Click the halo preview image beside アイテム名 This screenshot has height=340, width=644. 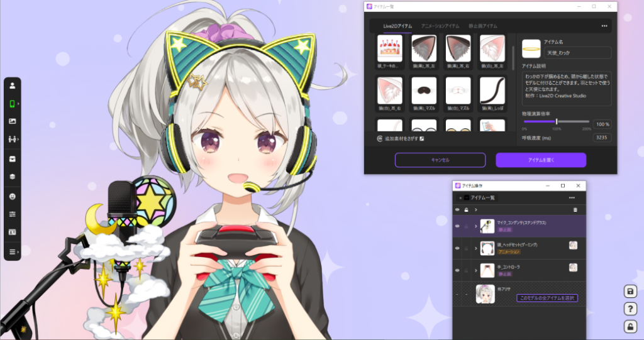(x=531, y=49)
